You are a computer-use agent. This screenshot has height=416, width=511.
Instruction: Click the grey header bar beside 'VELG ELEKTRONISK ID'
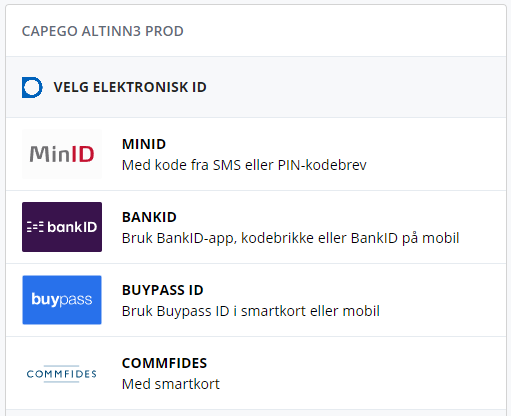pyautogui.click(x=357, y=87)
